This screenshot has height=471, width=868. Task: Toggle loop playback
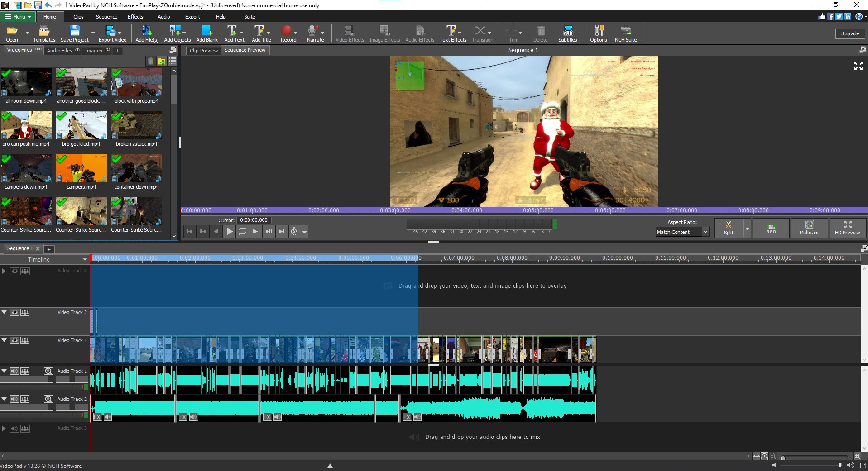tap(242, 231)
